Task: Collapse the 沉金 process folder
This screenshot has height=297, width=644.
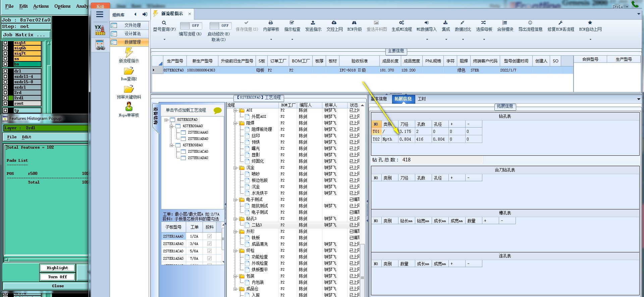Action: [235, 168]
